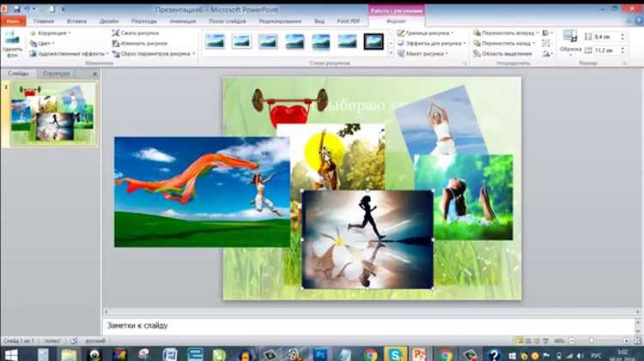Select the first picture style thumbnail

coord(215,41)
